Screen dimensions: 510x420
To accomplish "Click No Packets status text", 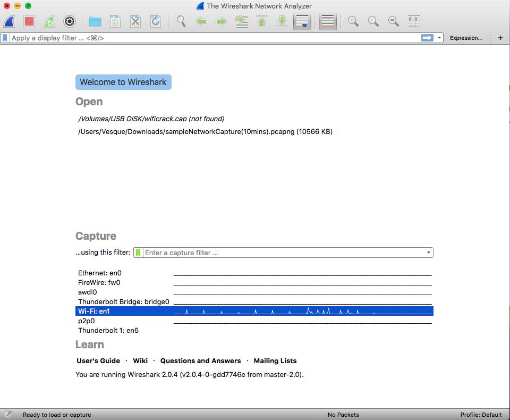I will pos(343,415).
